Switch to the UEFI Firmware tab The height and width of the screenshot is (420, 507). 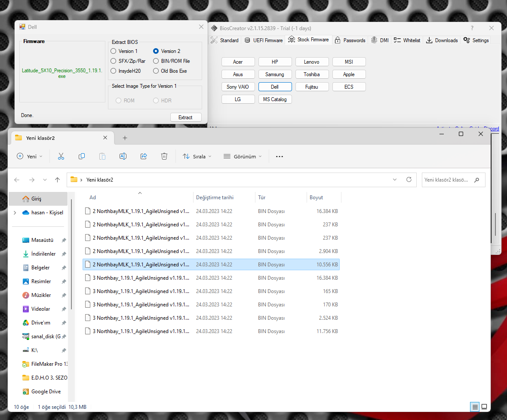(264, 40)
